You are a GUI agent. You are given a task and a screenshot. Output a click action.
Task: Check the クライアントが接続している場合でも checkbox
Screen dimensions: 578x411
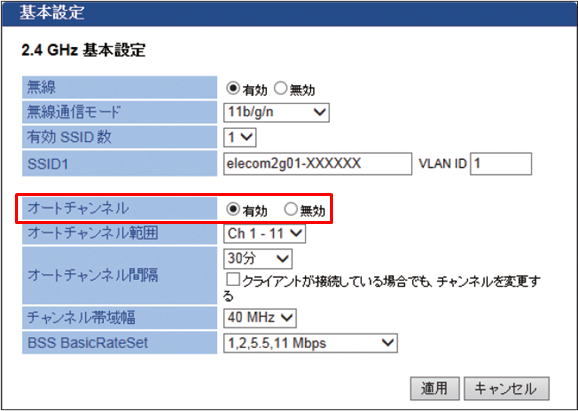[233, 279]
